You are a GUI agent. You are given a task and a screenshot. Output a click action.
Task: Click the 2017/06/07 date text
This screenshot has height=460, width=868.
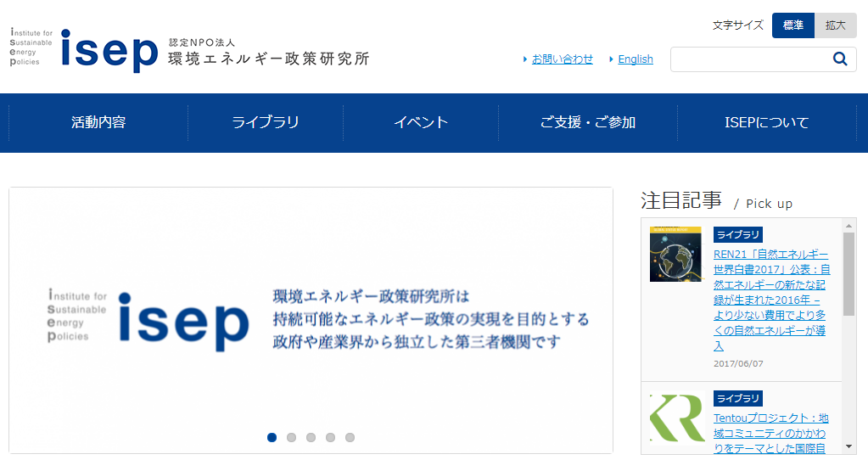coord(738,364)
